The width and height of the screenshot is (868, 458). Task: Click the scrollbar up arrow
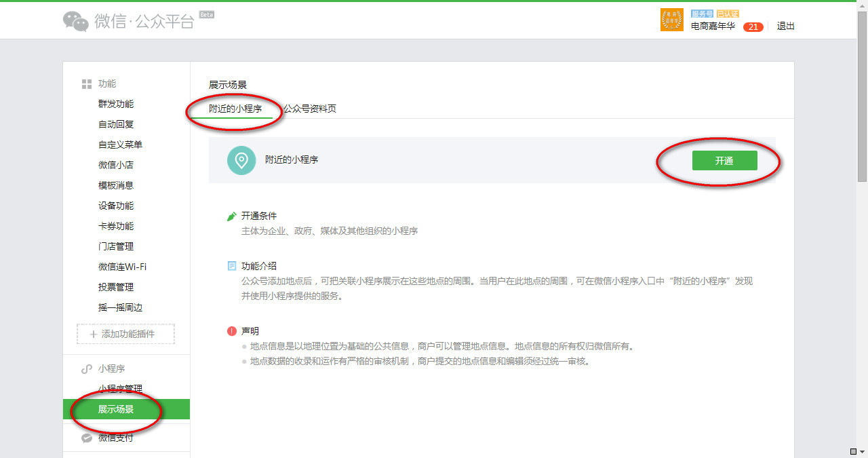pyautogui.click(x=863, y=6)
